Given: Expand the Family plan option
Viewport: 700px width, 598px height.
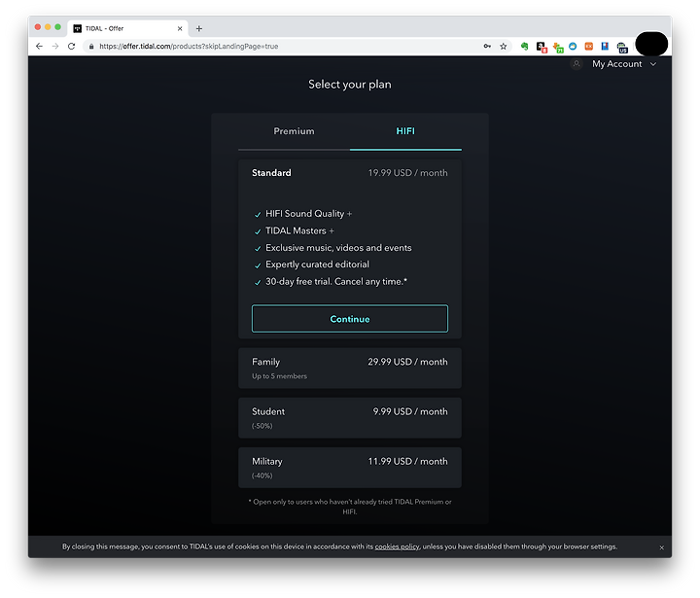Looking at the screenshot, I should click(x=350, y=368).
